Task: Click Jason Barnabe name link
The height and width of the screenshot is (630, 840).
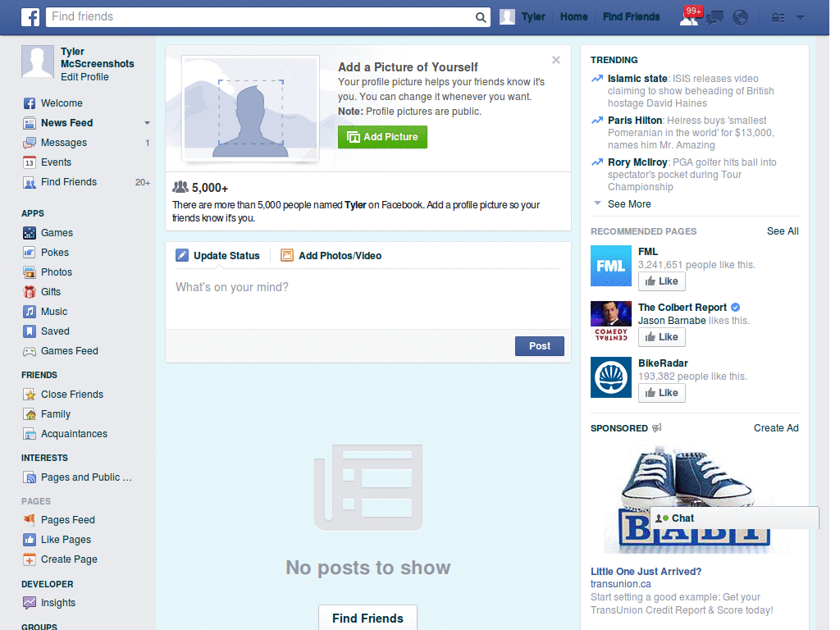Action: (672, 321)
